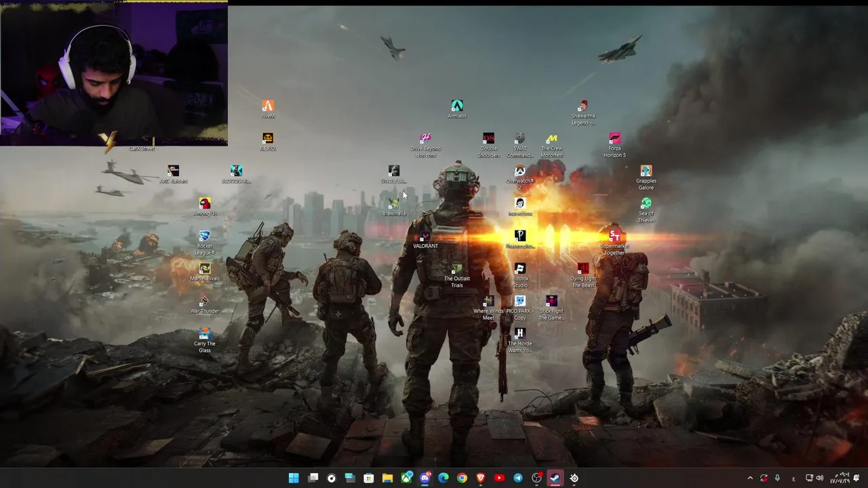Open Task View on the taskbar
868x488 pixels.
click(x=313, y=478)
